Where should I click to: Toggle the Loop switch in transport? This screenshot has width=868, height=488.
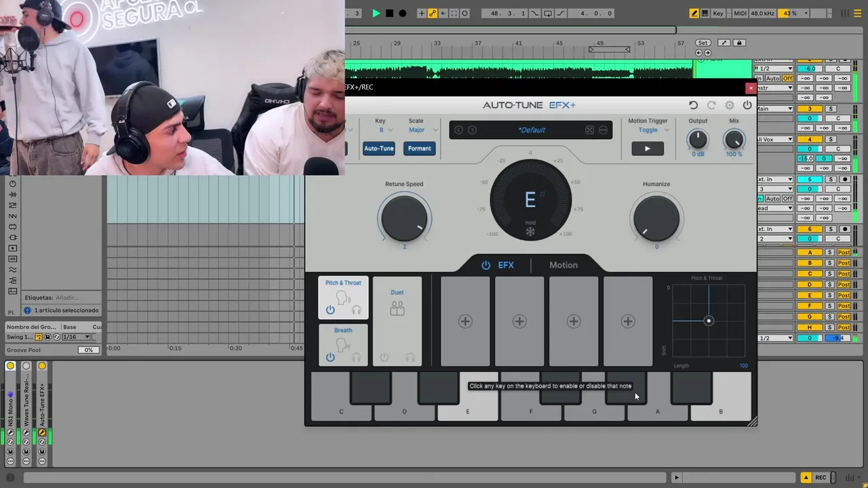click(547, 13)
